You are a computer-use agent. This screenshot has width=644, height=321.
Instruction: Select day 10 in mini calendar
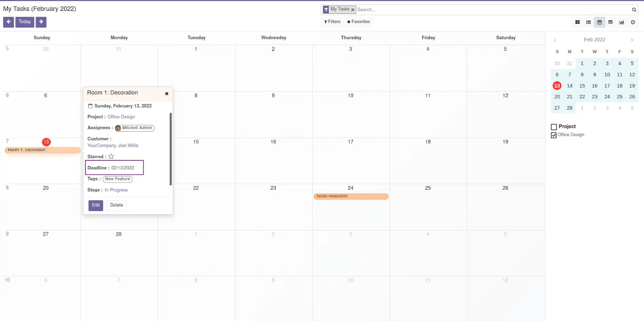coord(607,75)
